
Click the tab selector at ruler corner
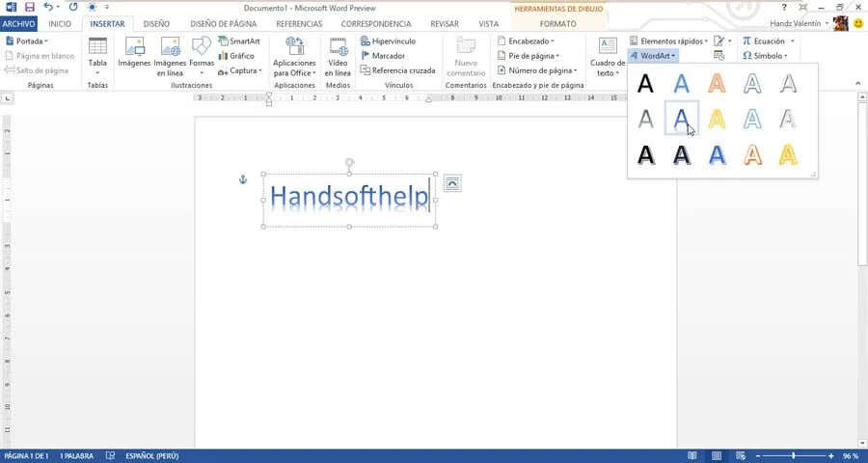pyautogui.click(x=7, y=98)
